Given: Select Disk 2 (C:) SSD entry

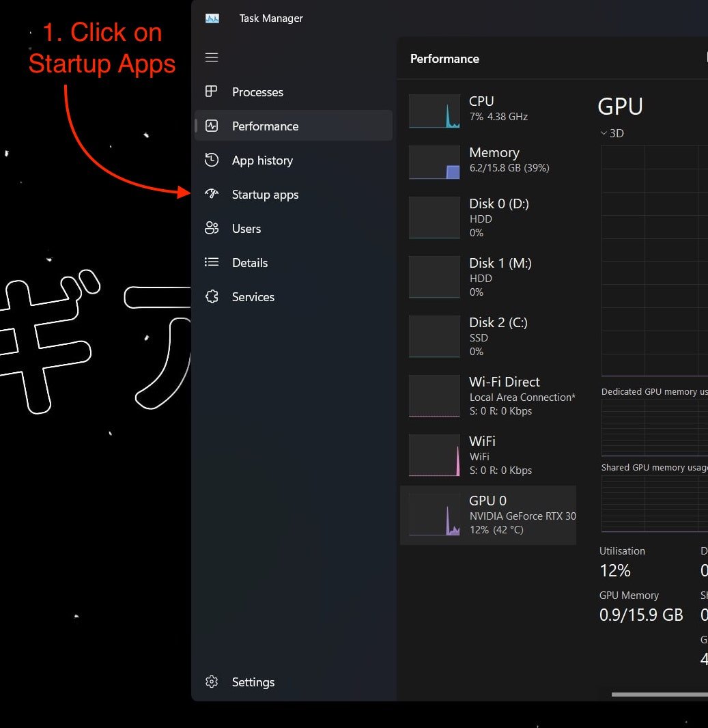Looking at the screenshot, I should coord(487,337).
